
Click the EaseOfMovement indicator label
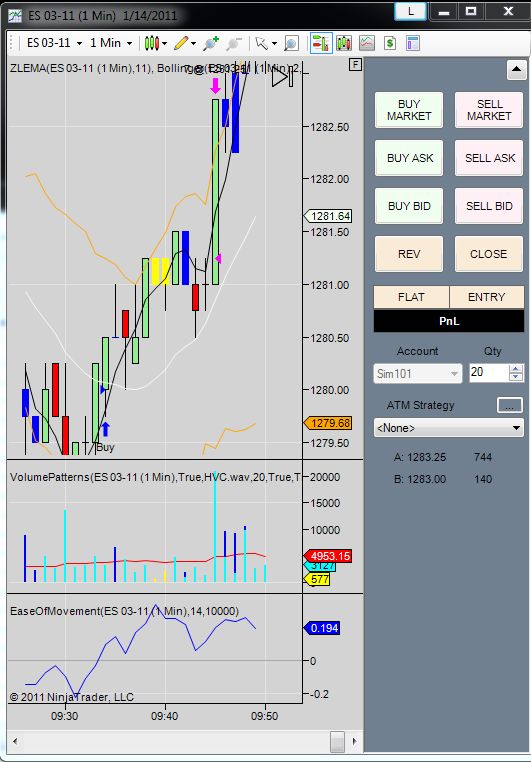click(x=124, y=611)
